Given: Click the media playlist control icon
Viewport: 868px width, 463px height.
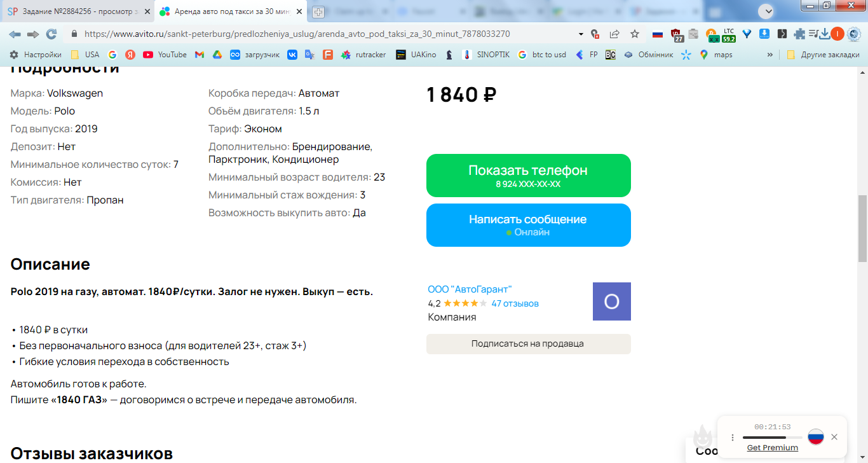Looking at the screenshot, I should (813, 34).
